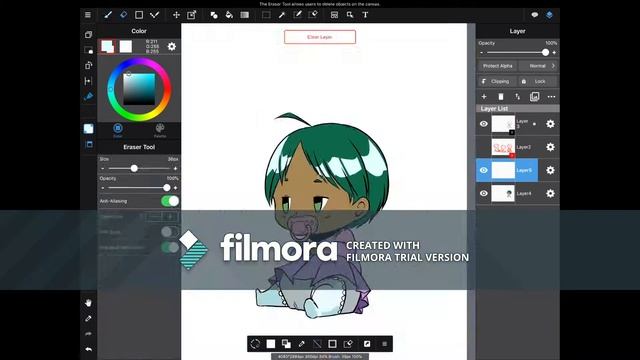
Task: Toggle visibility of Layer5
Action: point(484,170)
